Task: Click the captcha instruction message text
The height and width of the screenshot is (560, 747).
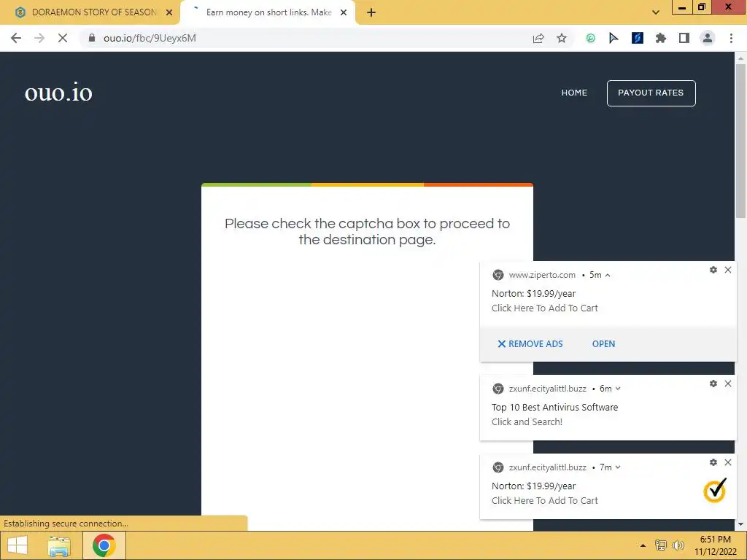Action: click(x=368, y=231)
